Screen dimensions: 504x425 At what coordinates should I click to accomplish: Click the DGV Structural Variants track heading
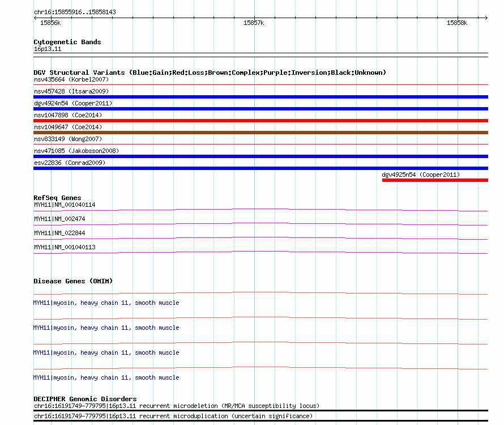tap(210, 73)
